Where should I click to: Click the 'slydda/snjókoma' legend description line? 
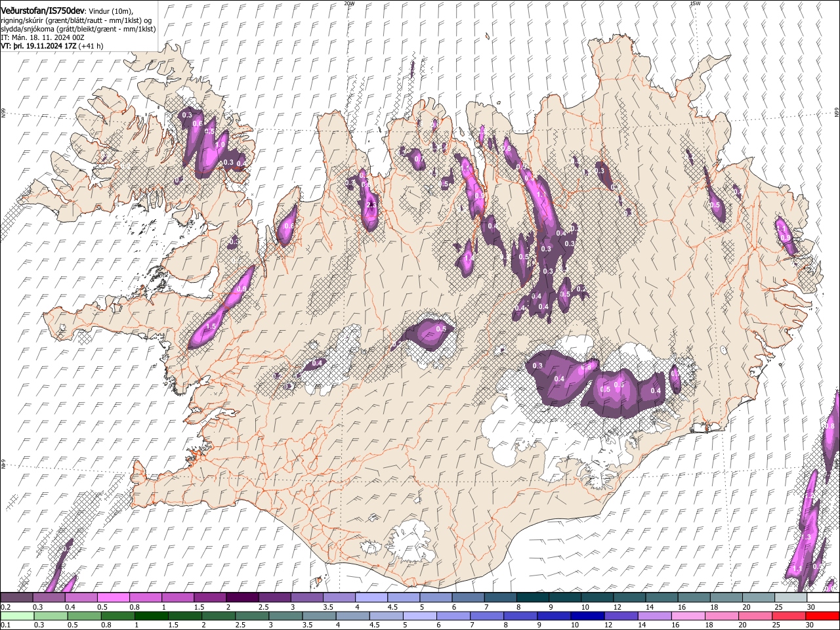[78, 29]
